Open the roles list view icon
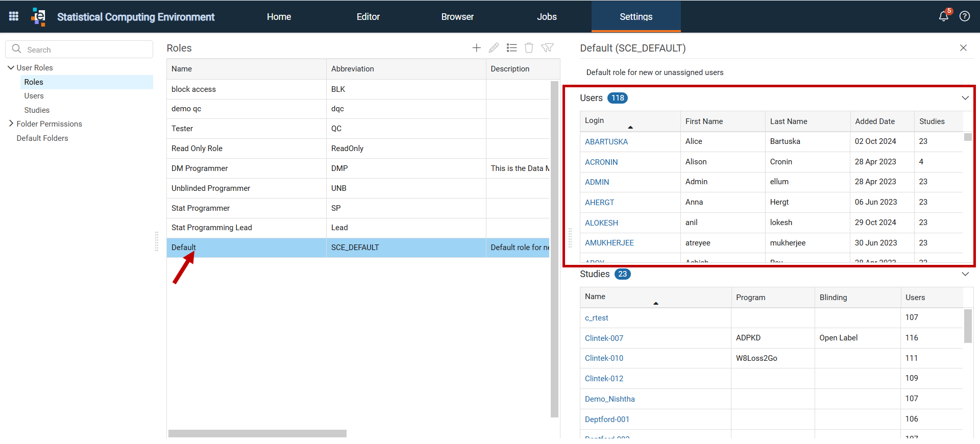The height and width of the screenshot is (444, 980). tap(511, 48)
